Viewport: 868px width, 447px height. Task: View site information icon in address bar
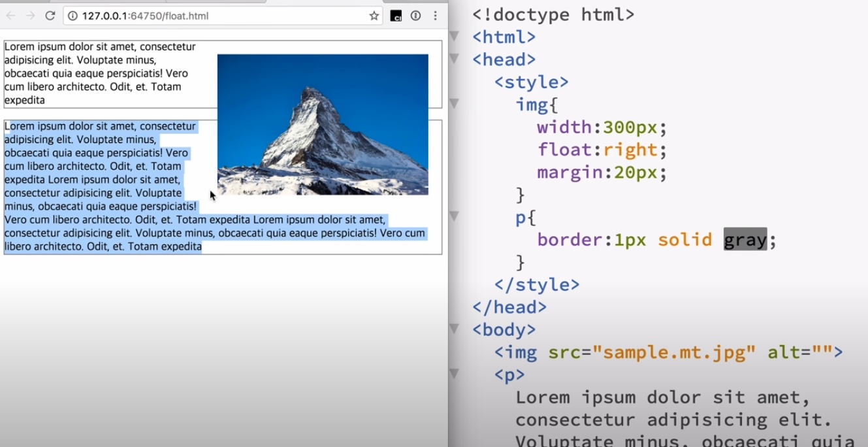(x=72, y=16)
